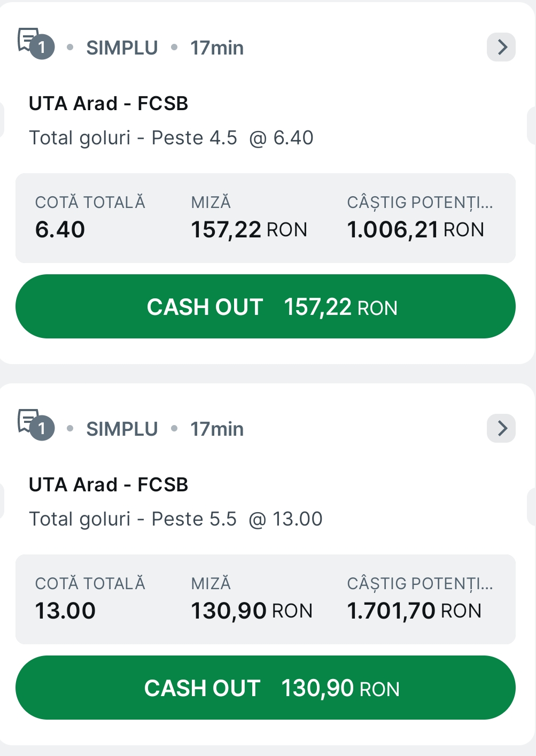This screenshot has width=536, height=756.
Task: Expand the Peste 4.5 ticket with the chevron arrow
Action: pos(501,47)
